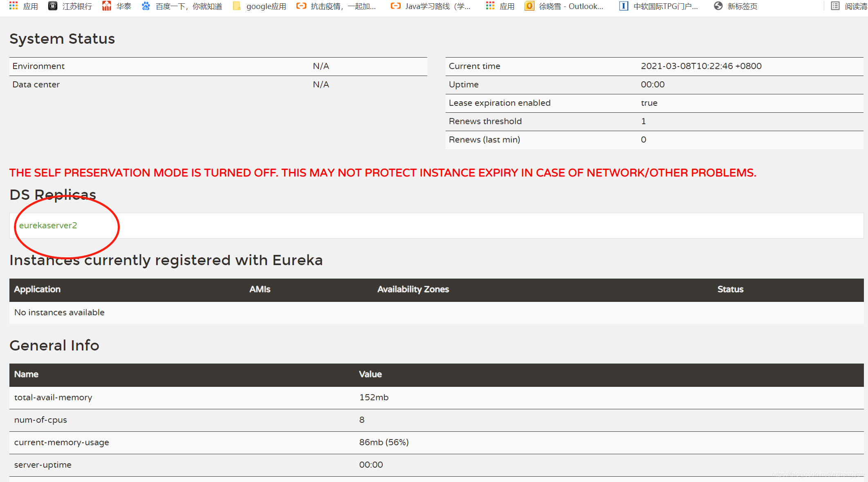This screenshot has height=482, width=868.
Task: Open the reading list icon
Action: (x=835, y=6)
